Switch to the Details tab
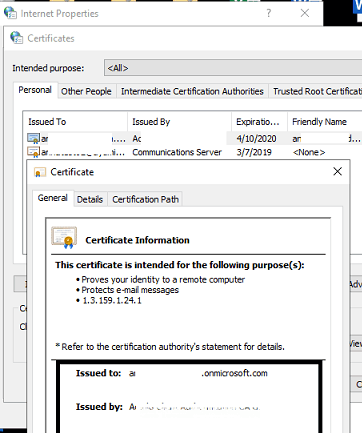Screen dimensions: 362x433 click(x=90, y=199)
